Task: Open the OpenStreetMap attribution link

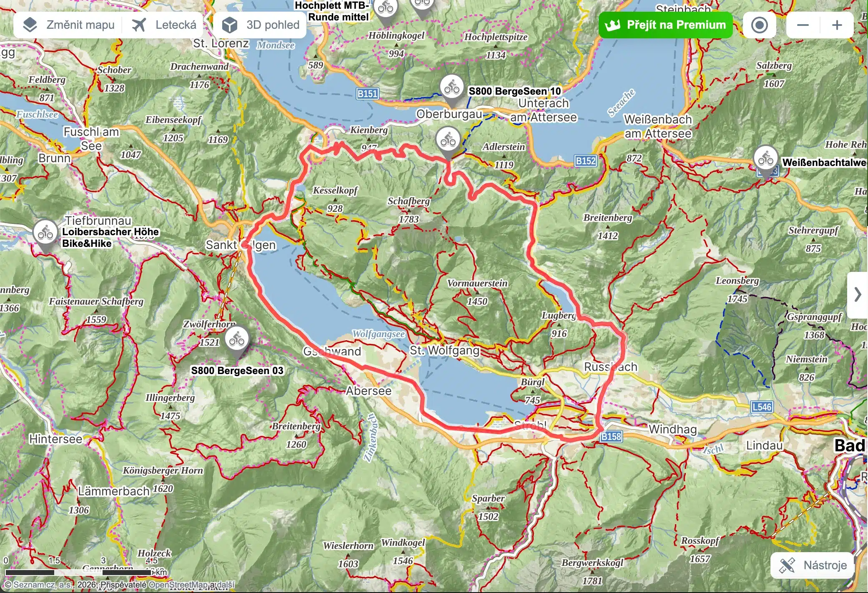Action: [x=178, y=585]
